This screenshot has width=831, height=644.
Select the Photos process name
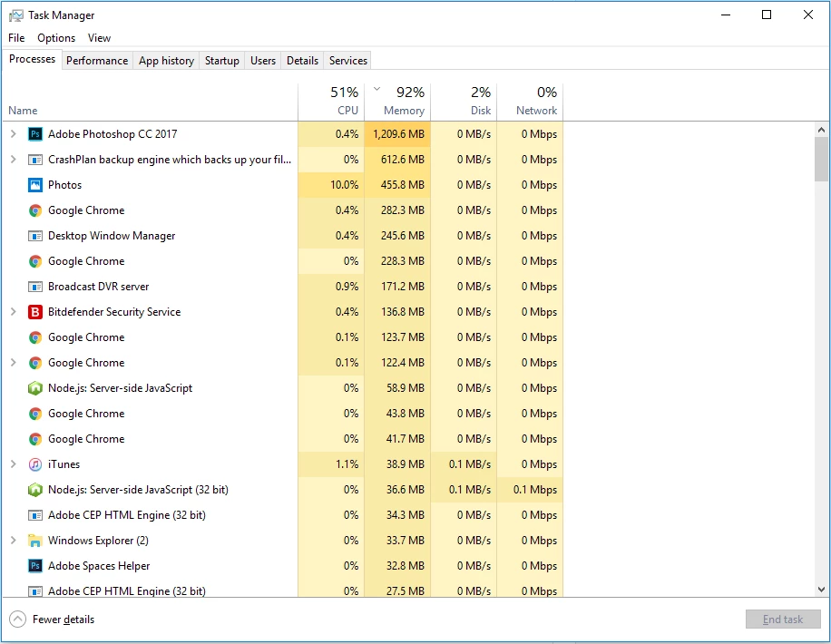point(64,185)
